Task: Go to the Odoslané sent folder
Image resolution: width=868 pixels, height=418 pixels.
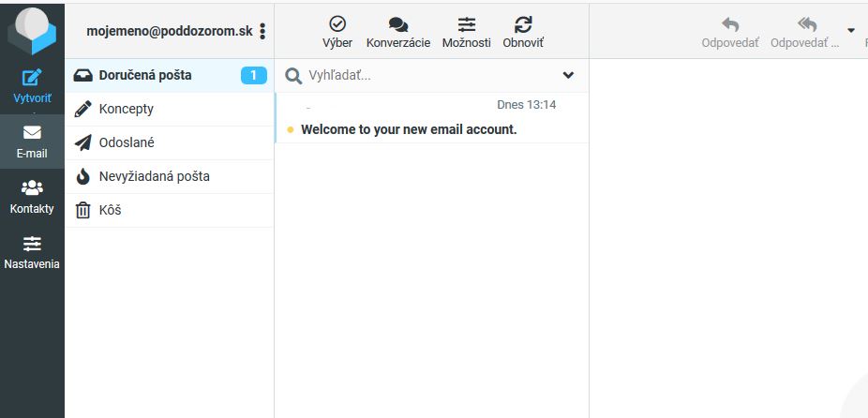Action: [x=127, y=142]
